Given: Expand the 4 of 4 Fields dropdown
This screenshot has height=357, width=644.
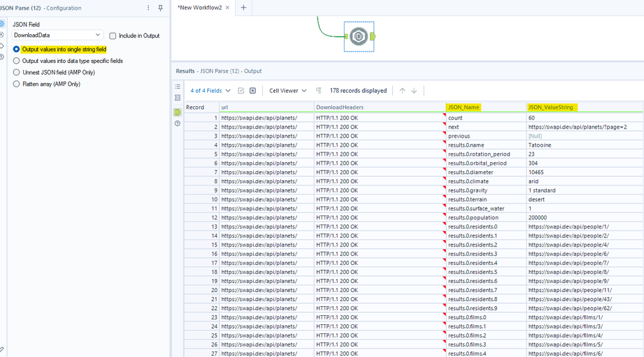Looking at the screenshot, I should [x=210, y=91].
